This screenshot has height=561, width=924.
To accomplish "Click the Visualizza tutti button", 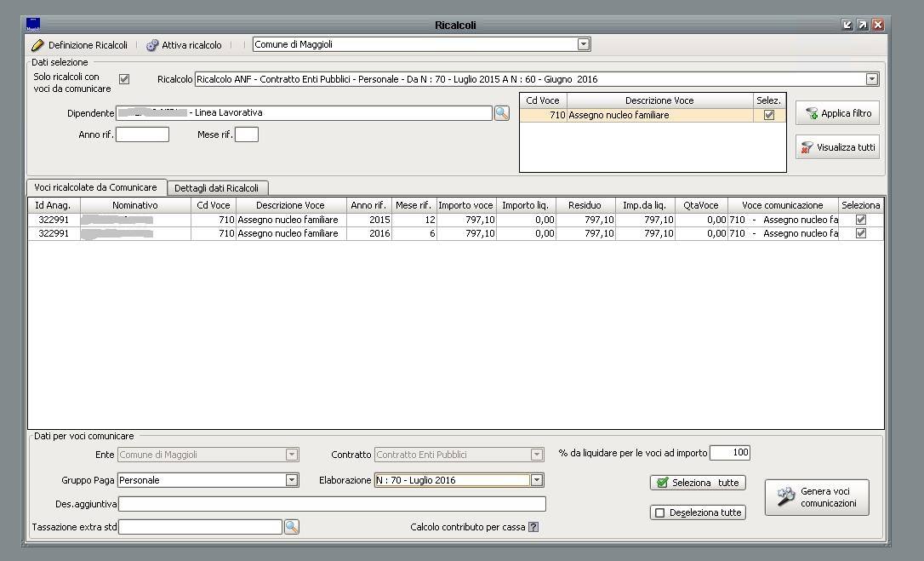I will [838, 147].
